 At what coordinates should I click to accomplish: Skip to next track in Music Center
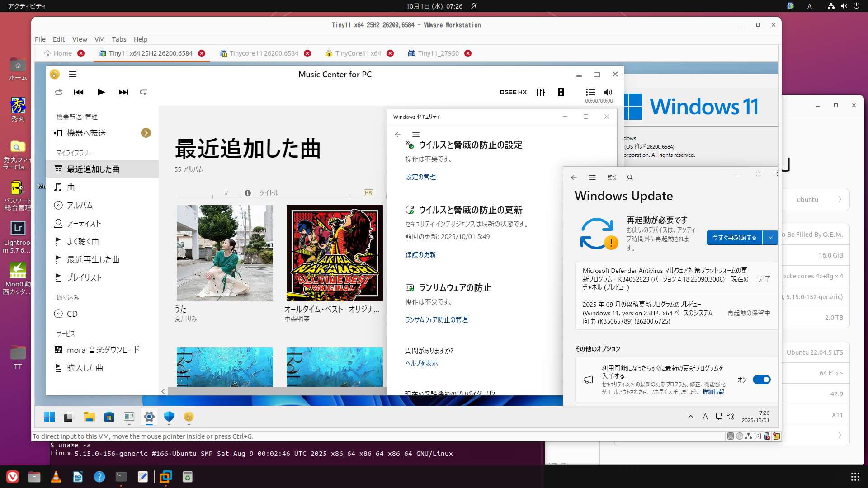coord(123,92)
